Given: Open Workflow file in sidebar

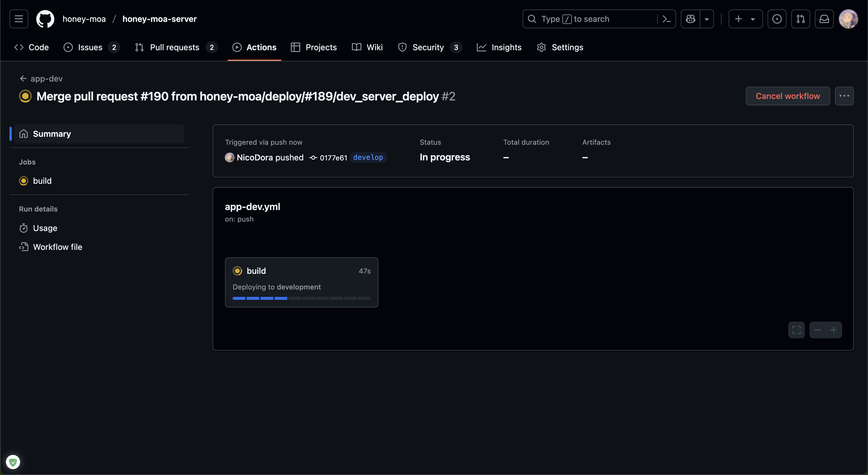Looking at the screenshot, I should point(99,247).
